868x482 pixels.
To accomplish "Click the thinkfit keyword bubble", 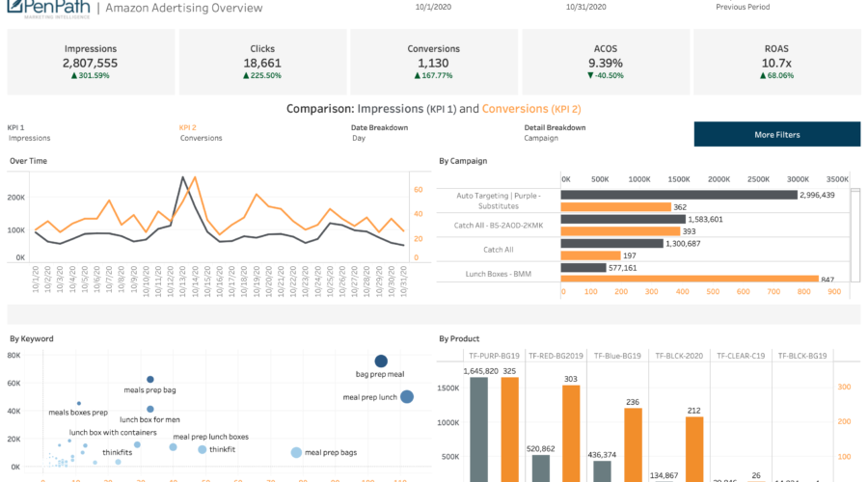I will click(203, 450).
